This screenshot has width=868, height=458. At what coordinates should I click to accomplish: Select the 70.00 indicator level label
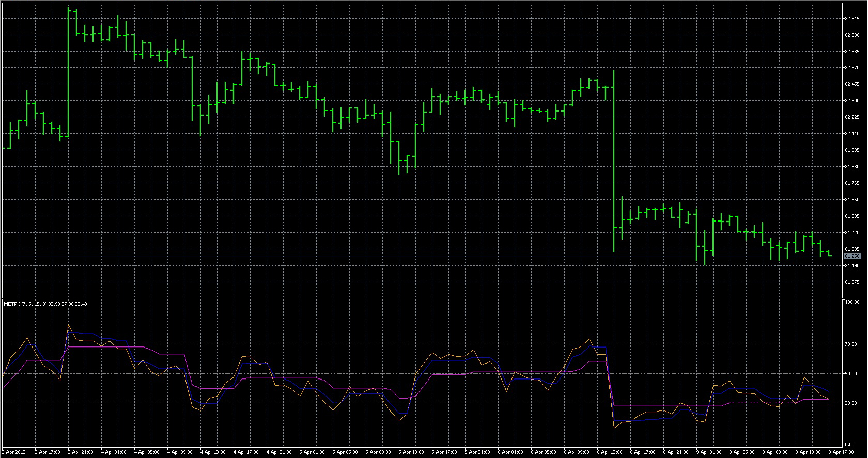point(850,344)
